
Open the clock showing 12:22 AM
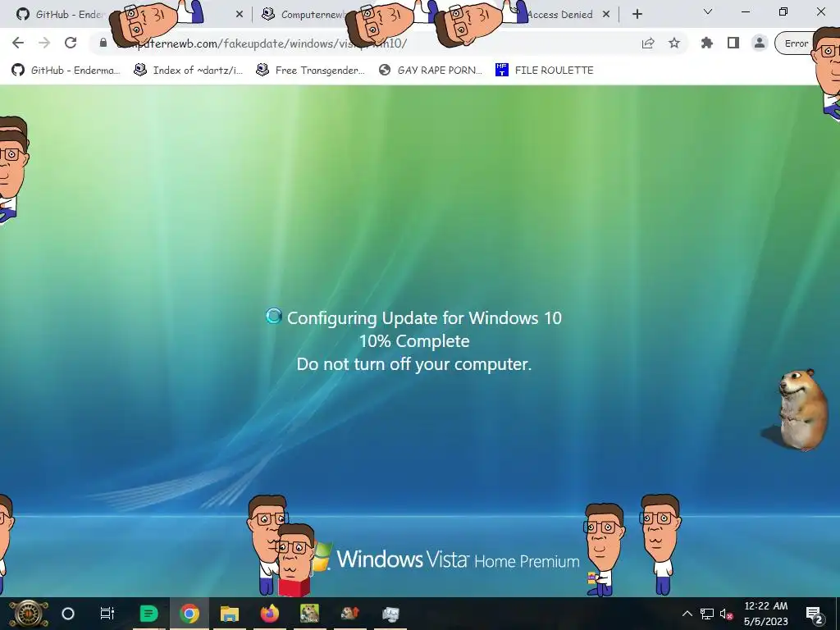click(765, 614)
